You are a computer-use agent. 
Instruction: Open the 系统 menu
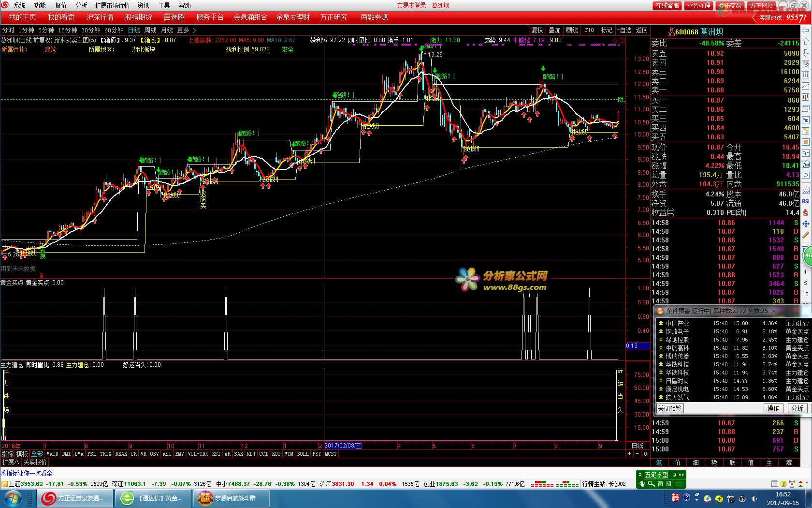(x=19, y=5)
